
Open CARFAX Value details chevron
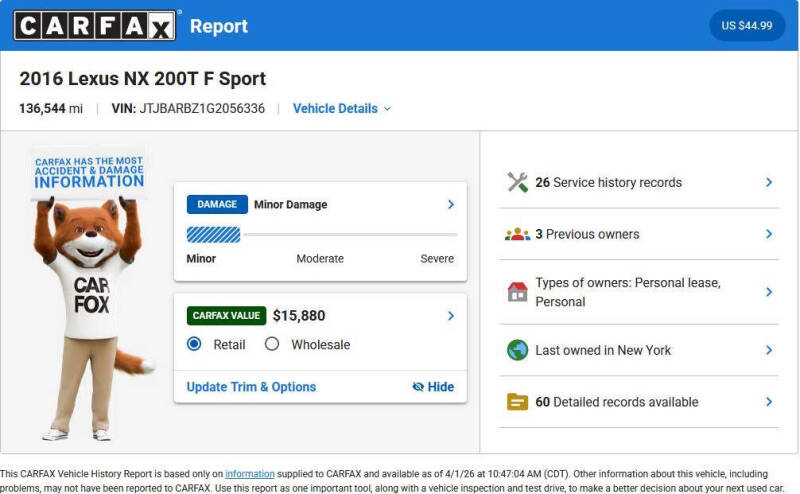[x=451, y=315]
